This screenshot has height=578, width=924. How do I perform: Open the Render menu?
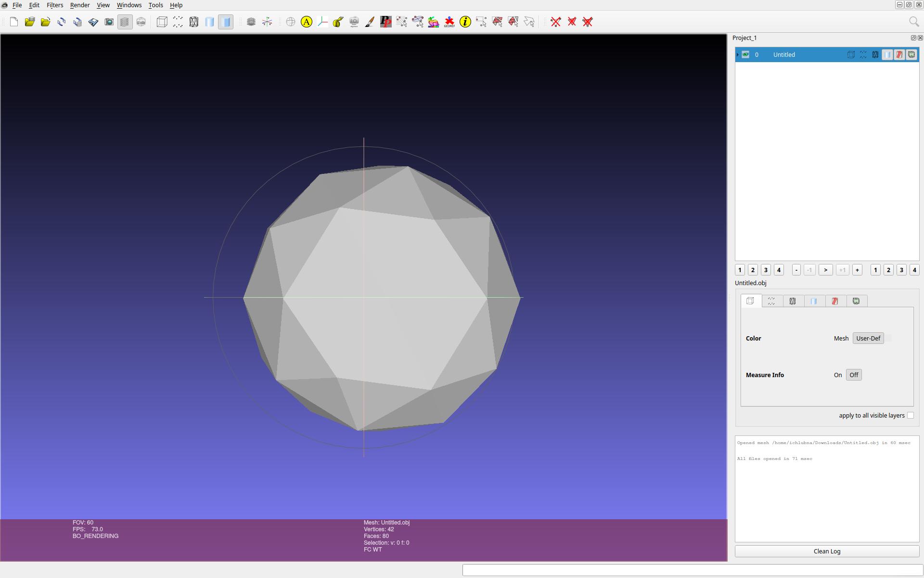(80, 5)
